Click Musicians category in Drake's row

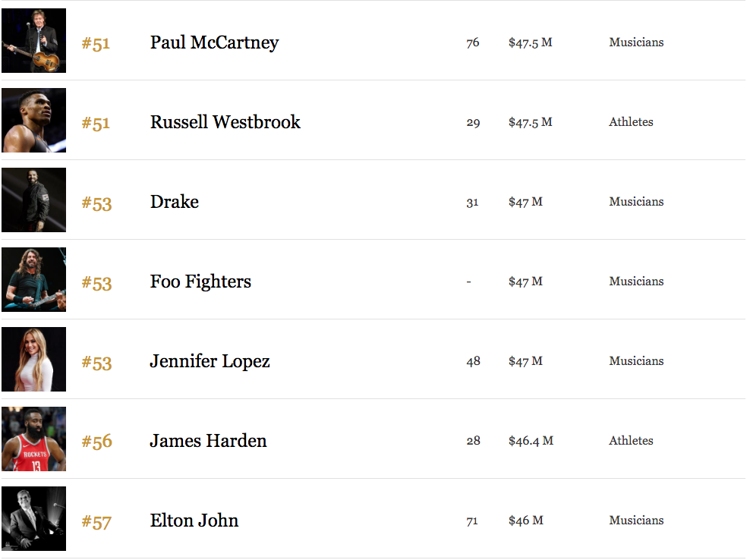pyautogui.click(x=636, y=201)
